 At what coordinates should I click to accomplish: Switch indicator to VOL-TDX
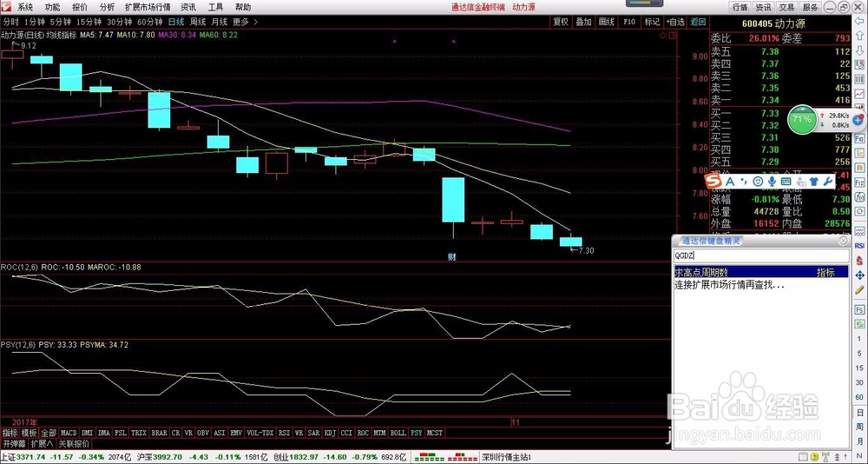(x=260, y=433)
